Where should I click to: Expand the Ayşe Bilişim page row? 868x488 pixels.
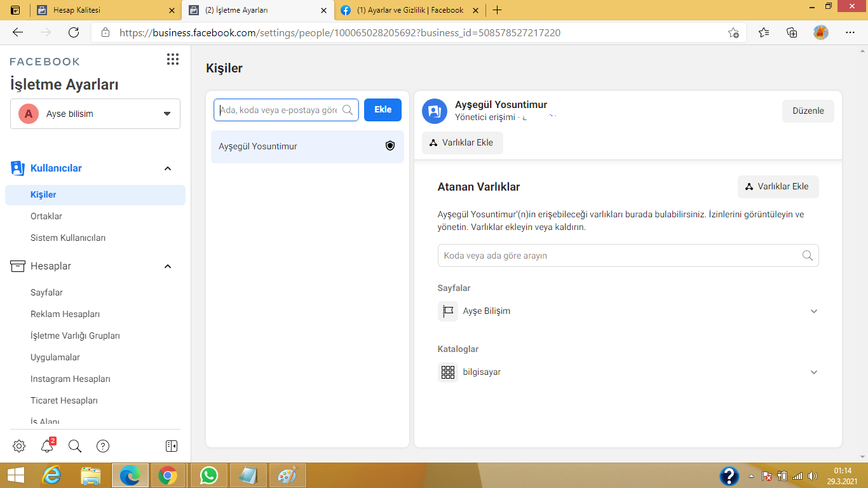pos(814,311)
